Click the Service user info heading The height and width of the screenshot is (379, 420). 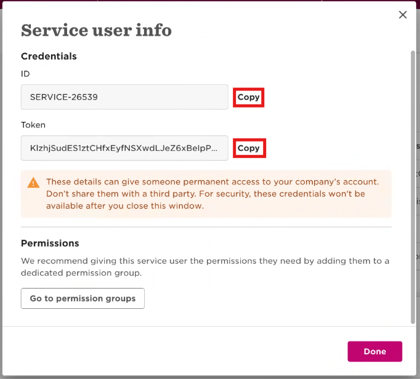(x=96, y=30)
